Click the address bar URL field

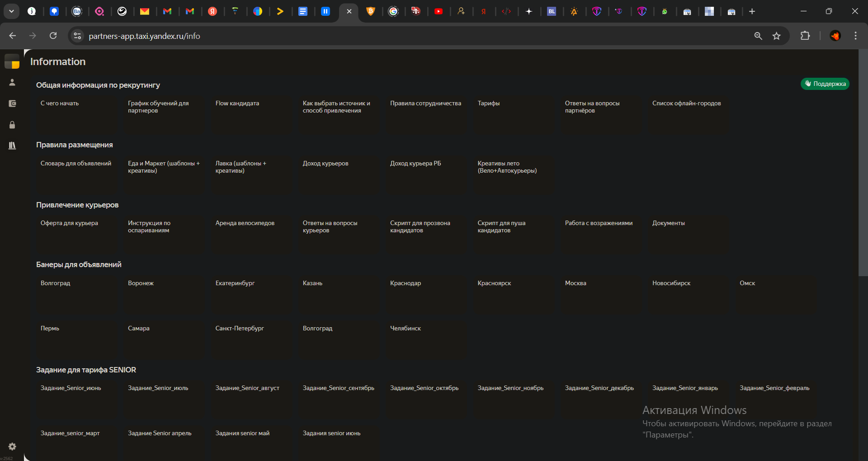coord(407,36)
